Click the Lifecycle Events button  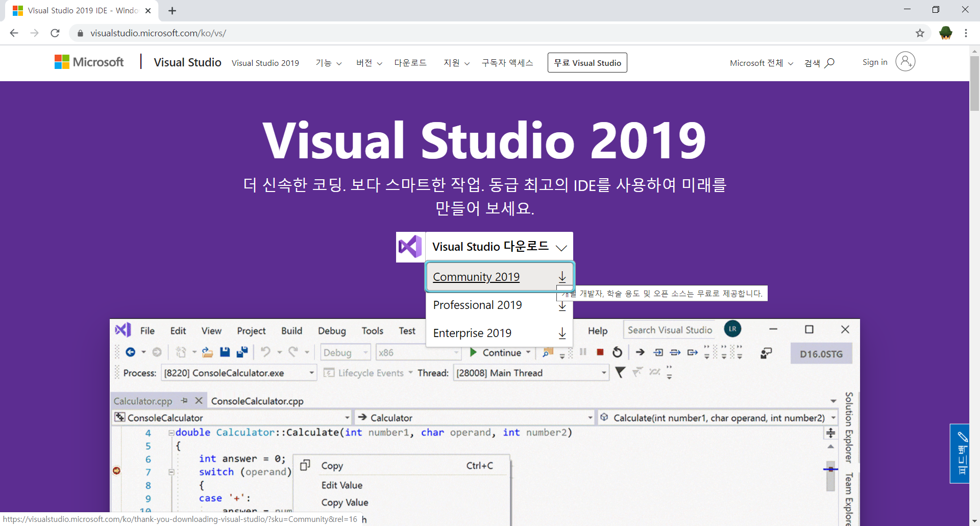pos(367,373)
